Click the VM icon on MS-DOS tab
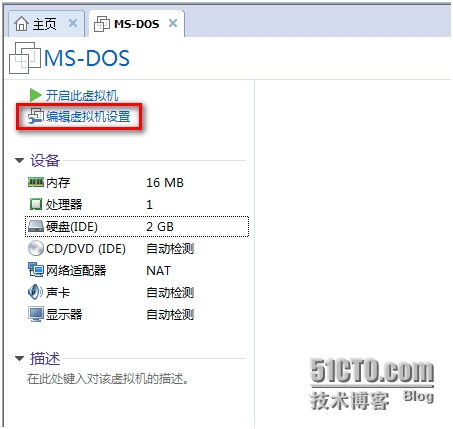 point(102,24)
